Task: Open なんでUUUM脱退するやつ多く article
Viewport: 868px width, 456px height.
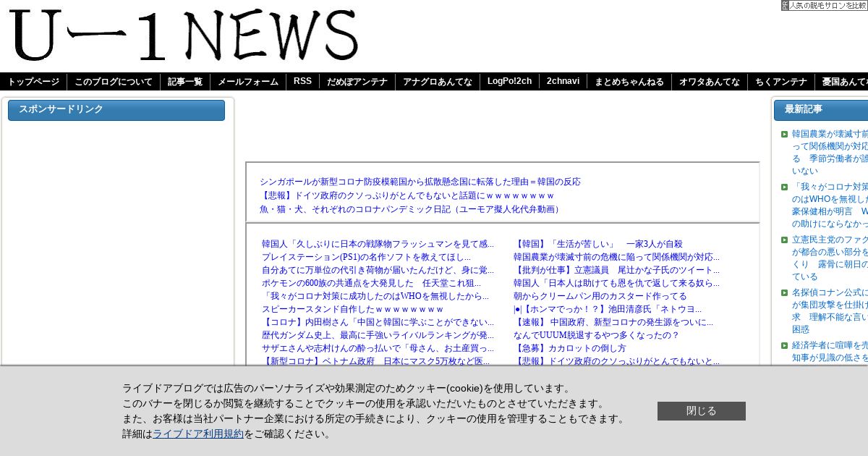Action: pos(597,335)
